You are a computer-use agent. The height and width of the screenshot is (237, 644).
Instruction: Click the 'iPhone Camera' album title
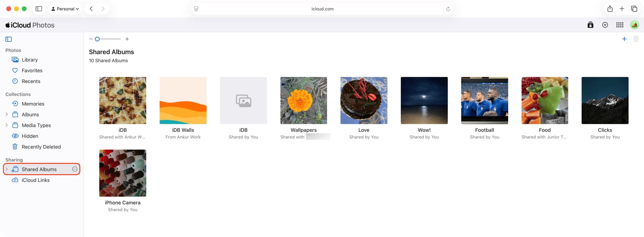123,203
